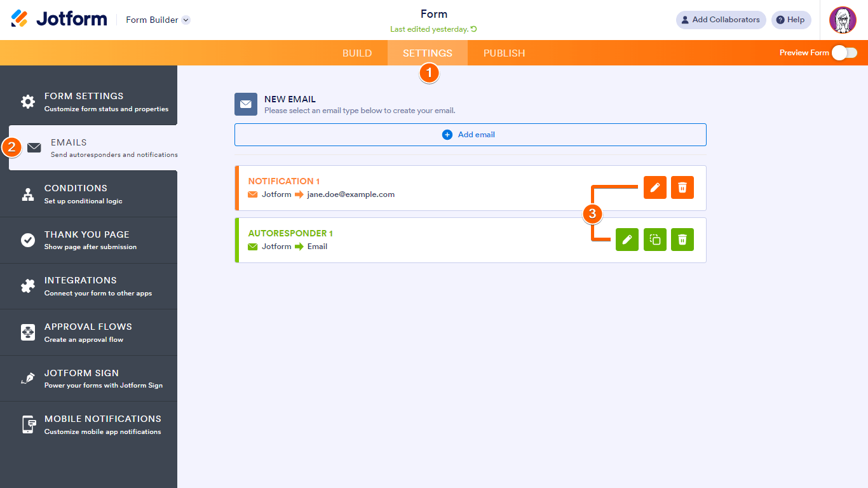Click the Form title at top

click(434, 14)
